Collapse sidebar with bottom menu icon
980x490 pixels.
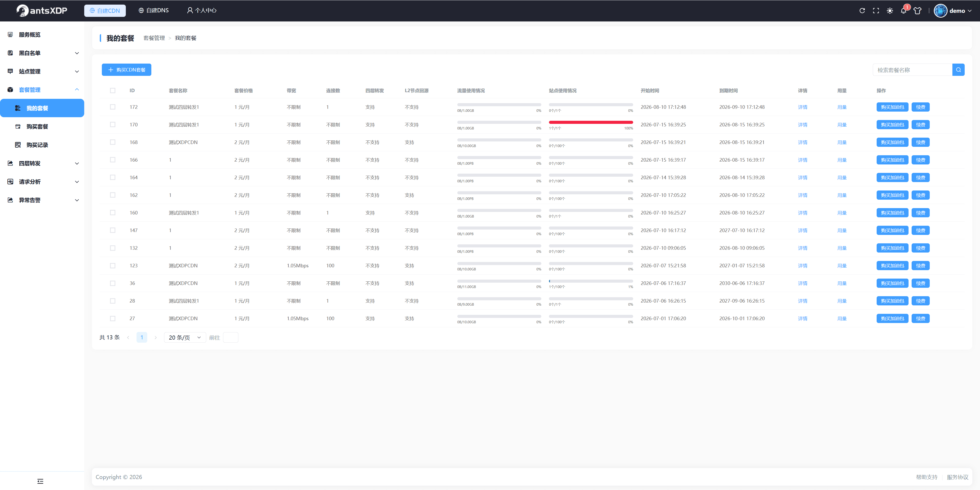(40, 481)
